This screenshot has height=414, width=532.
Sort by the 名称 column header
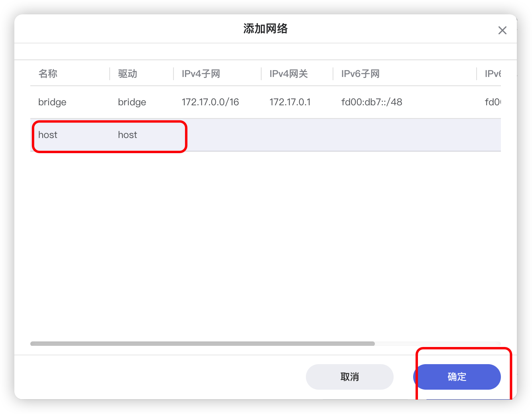(x=48, y=74)
